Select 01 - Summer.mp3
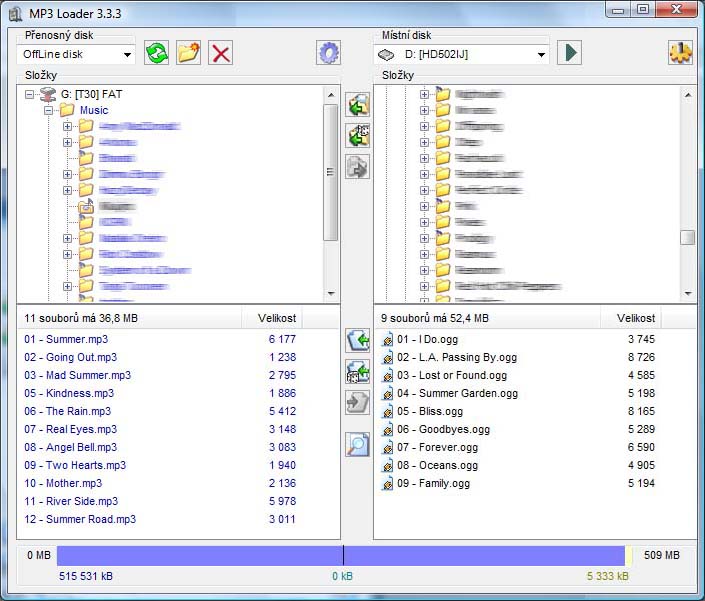 pos(66,339)
